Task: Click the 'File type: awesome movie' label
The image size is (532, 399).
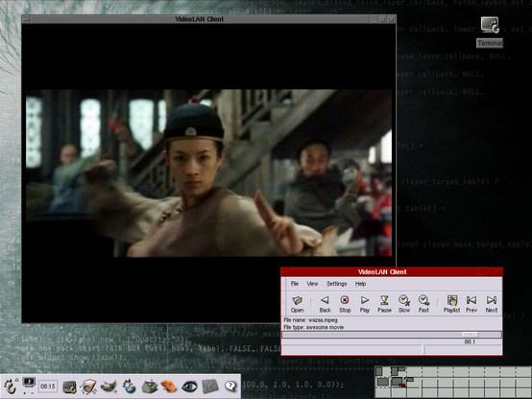Action: tap(313, 327)
